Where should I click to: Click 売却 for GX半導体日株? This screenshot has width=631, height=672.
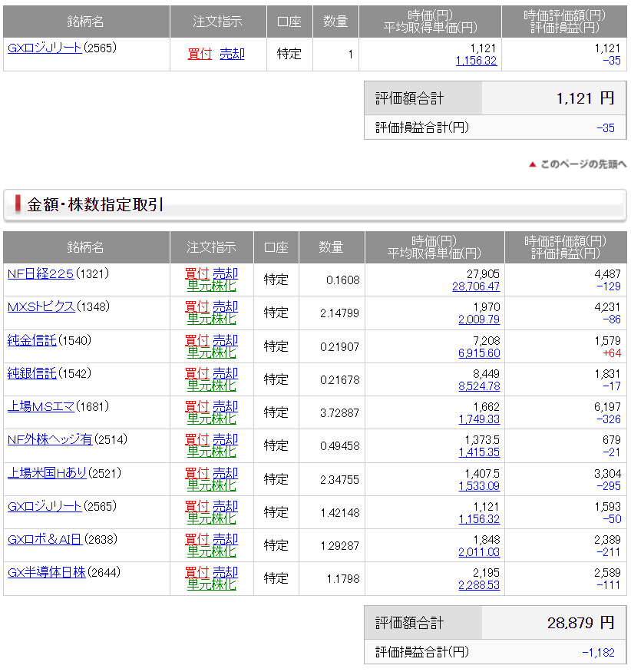tap(226, 572)
